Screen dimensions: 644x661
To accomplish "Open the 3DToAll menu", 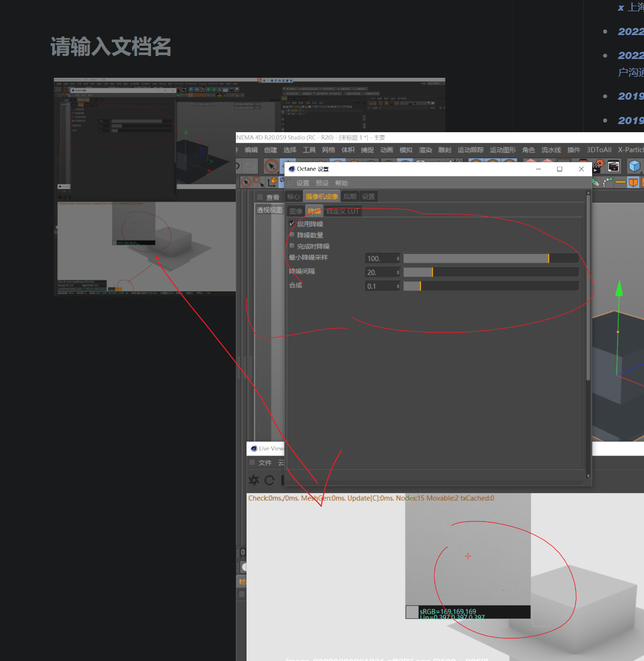I will click(x=599, y=150).
